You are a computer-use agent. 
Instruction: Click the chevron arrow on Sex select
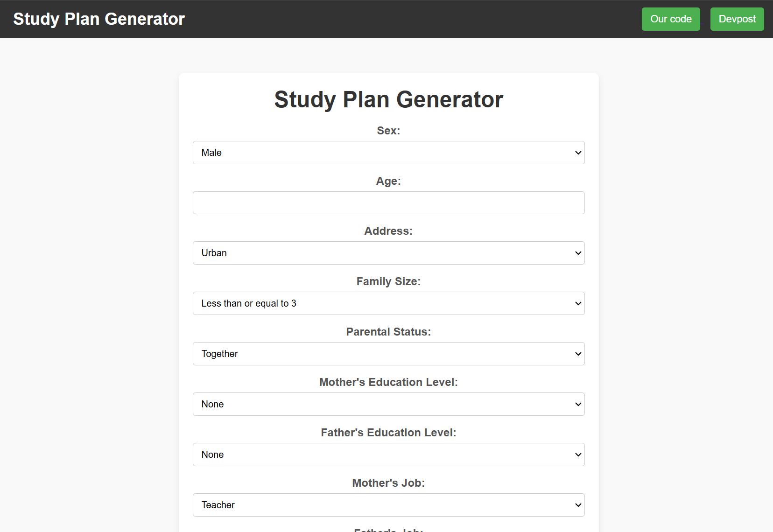(578, 153)
